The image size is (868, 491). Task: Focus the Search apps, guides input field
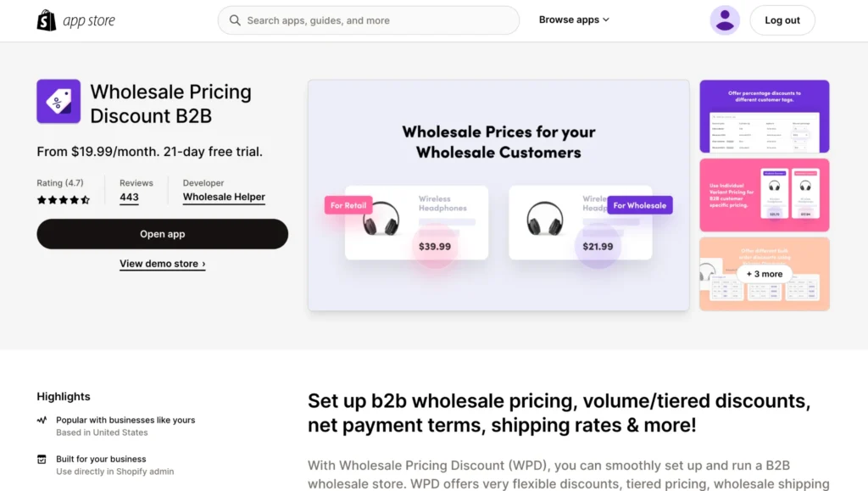tap(369, 20)
